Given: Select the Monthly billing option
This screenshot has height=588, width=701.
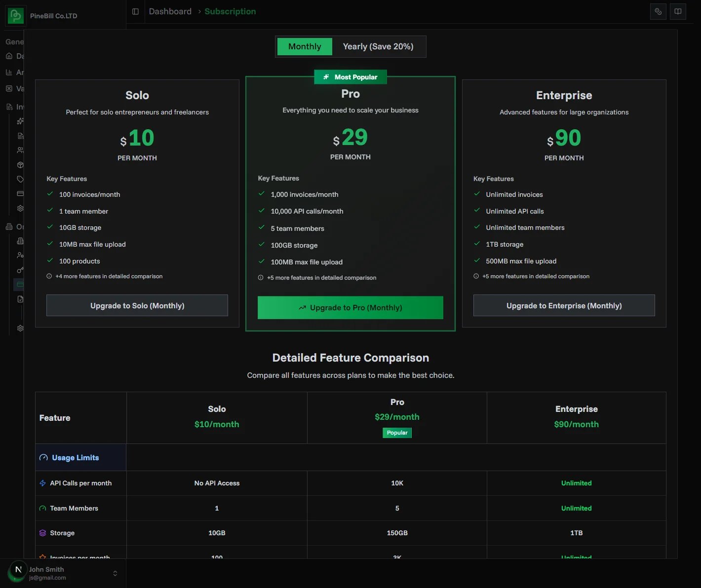Looking at the screenshot, I should 304,46.
